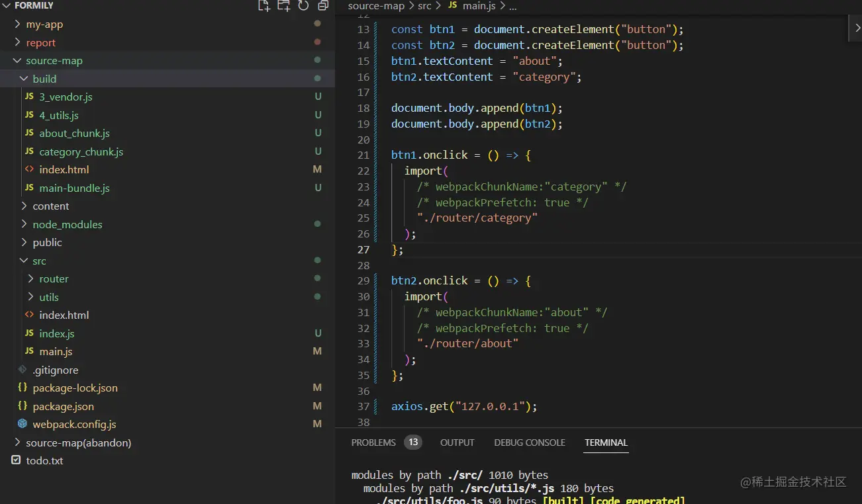Open the DEBUG CONSOLE tab
Viewport: 862px width, 504px height.
530,442
